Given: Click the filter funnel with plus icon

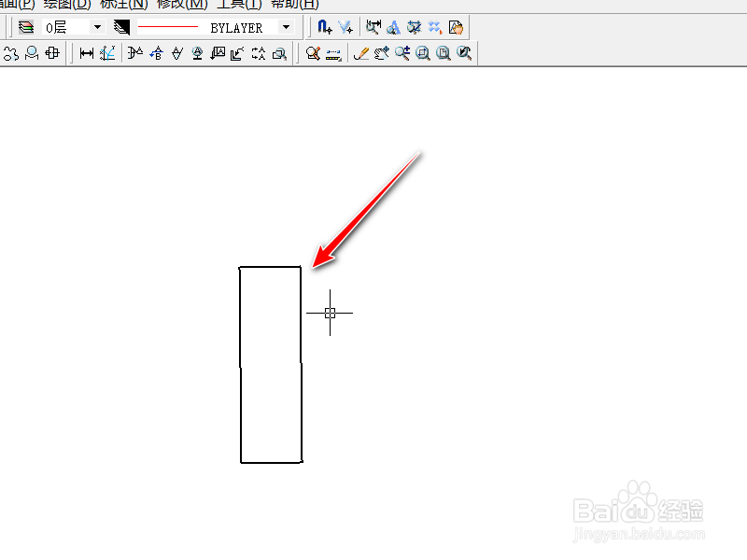Looking at the screenshot, I should tap(345, 27).
